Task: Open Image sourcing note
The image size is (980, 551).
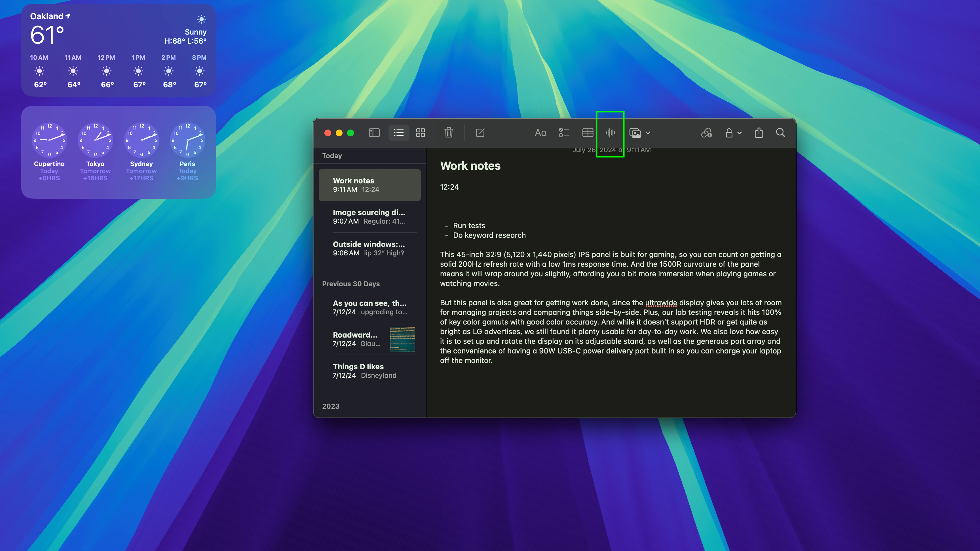Action: point(369,216)
